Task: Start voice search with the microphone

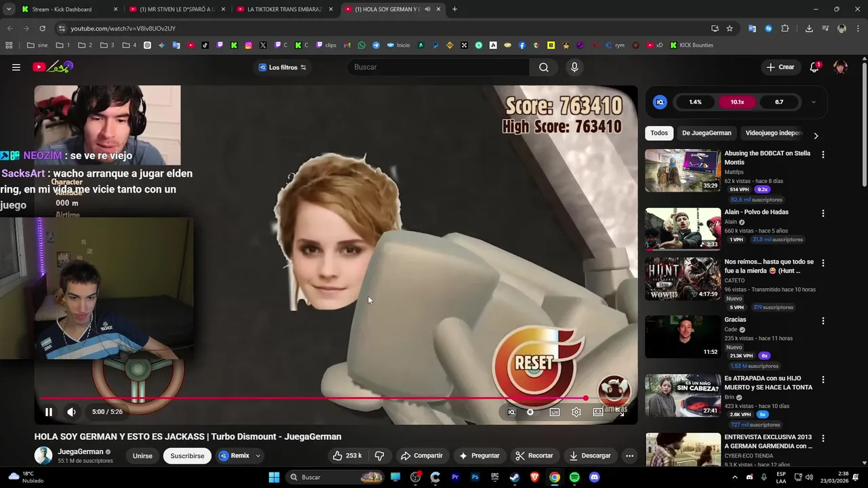Action: tap(574, 67)
